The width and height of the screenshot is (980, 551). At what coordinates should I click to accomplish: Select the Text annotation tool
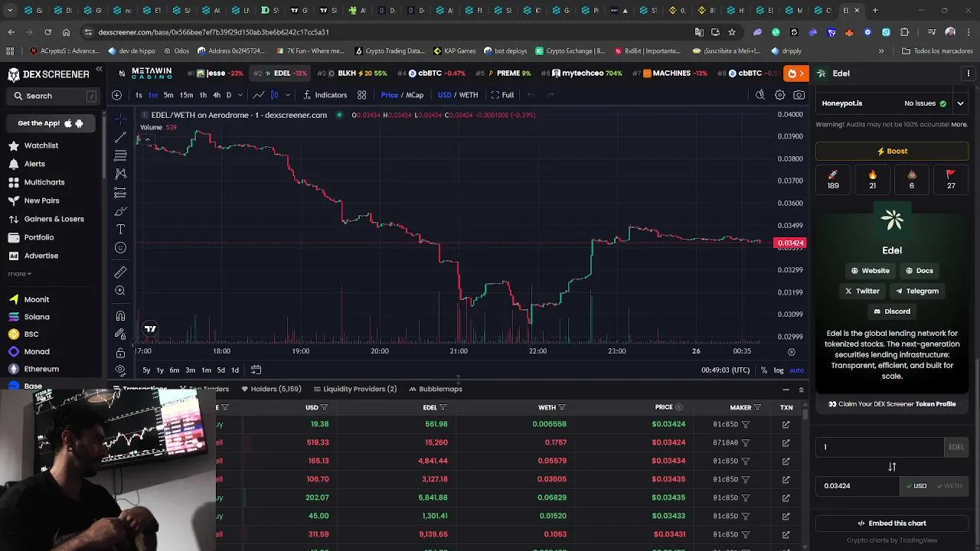pyautogui.click(x=120, y=230)
